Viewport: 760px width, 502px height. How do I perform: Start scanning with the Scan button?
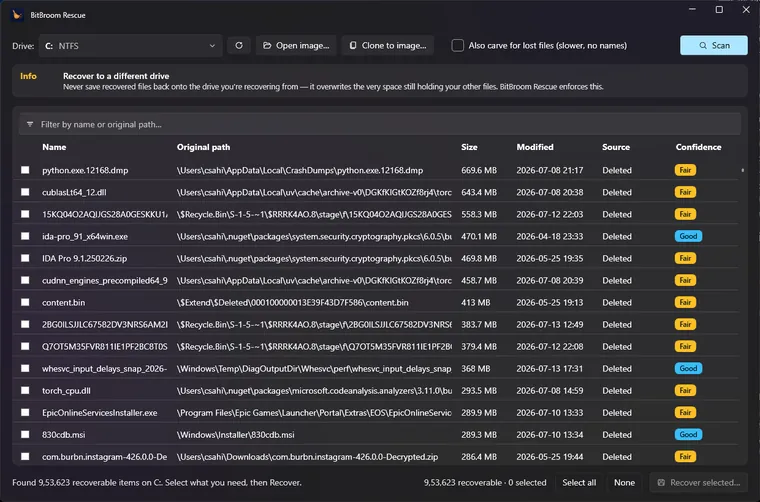tap(713, 46)
